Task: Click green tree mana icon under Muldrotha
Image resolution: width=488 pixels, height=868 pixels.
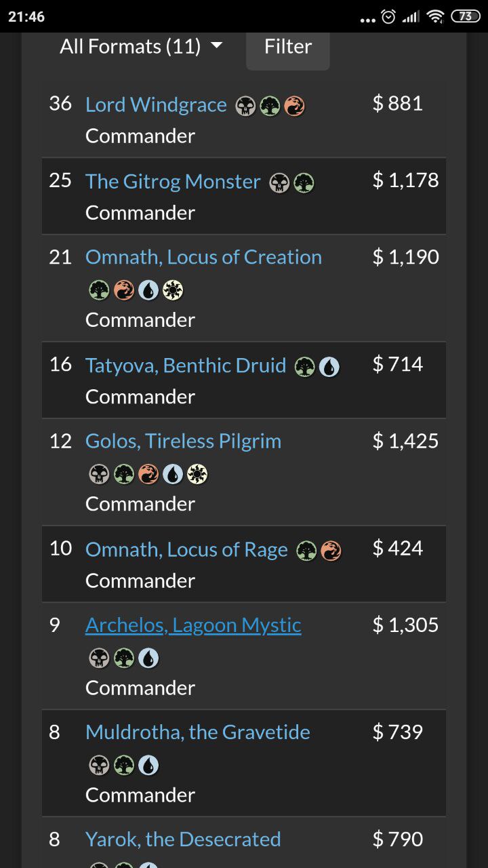Action: coord(123,766)
